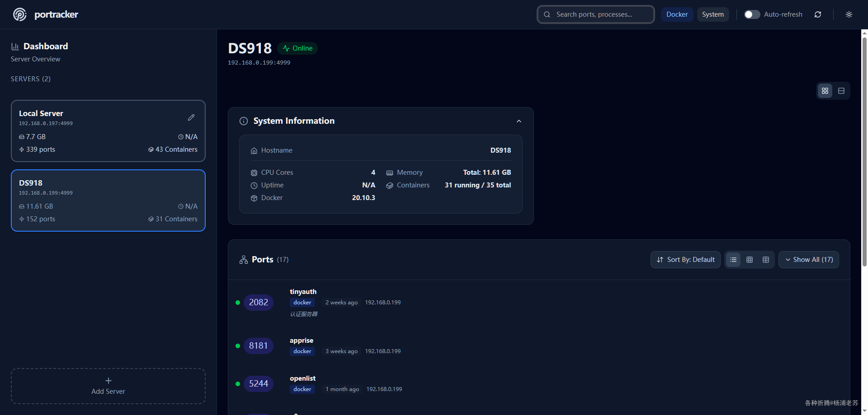
Task: Click the System Information info icon
Action: point(244,121)
